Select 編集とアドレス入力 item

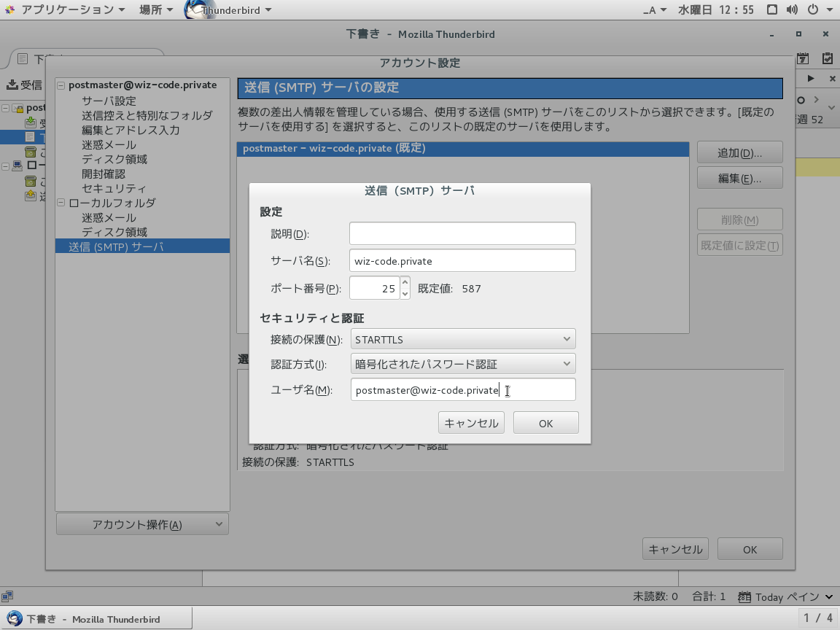131,130
